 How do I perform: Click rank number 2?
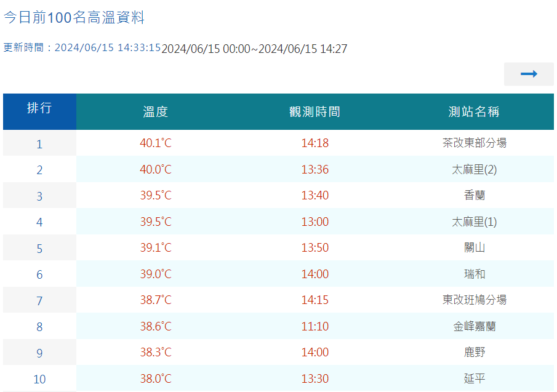coord(39,170)
